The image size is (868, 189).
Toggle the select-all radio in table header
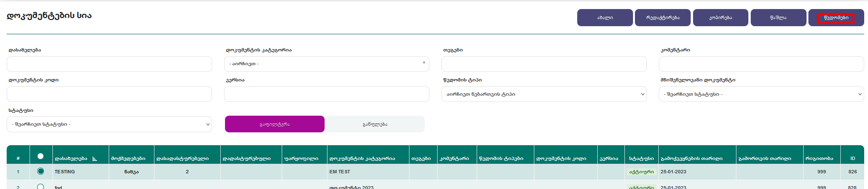pyautogui.click(x=41, y=156)
